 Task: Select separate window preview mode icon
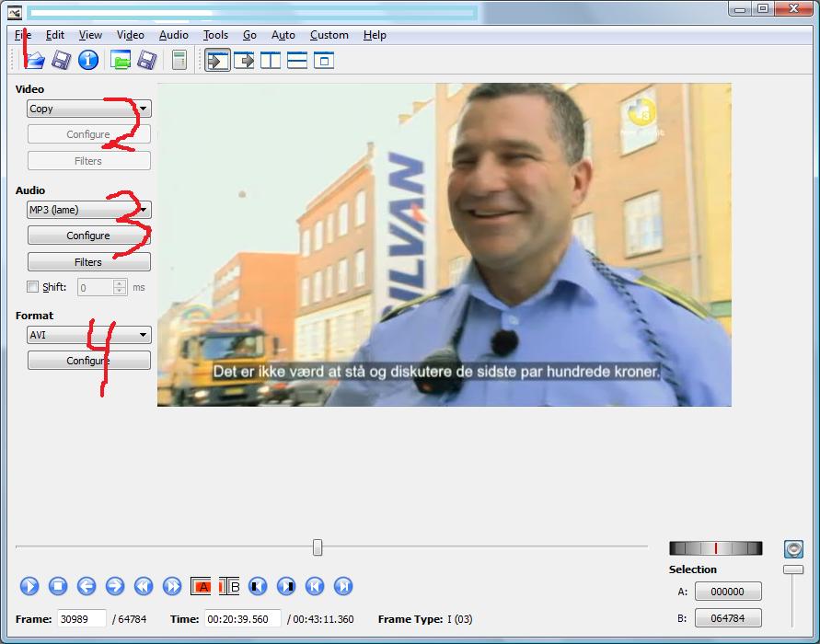(x=324, y=60)
